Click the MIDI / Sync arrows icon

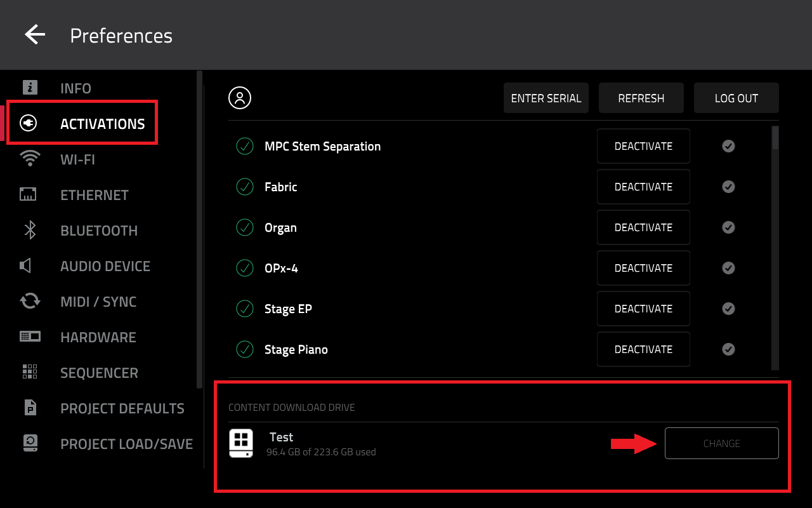[x=30, y=301]
